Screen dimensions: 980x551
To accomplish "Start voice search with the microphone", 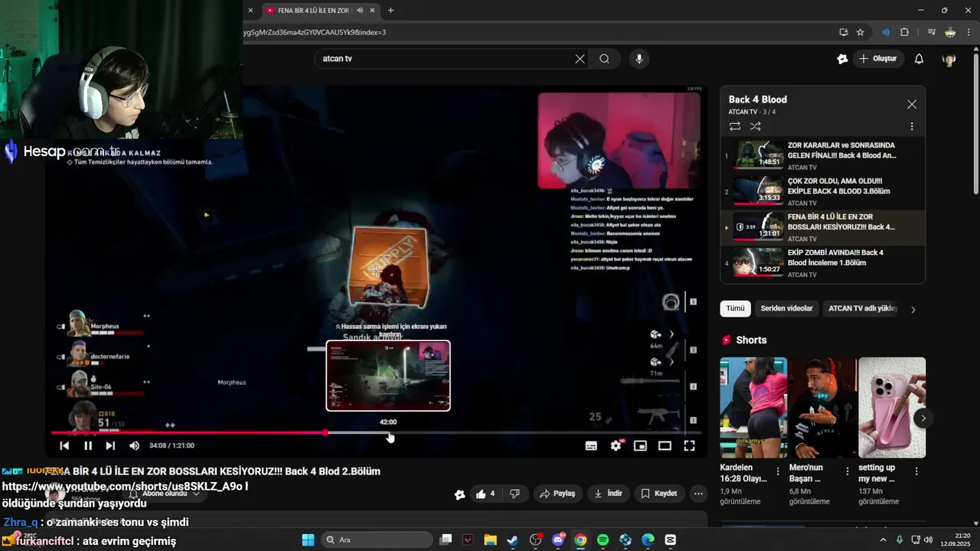I will tap(639, 59).
